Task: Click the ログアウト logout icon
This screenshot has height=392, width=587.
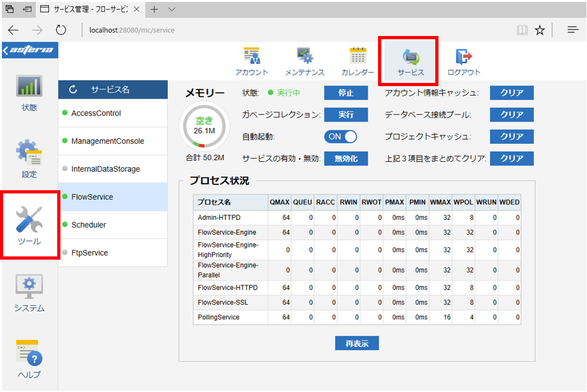Action: pyautogui.click(x=464, y=61)
